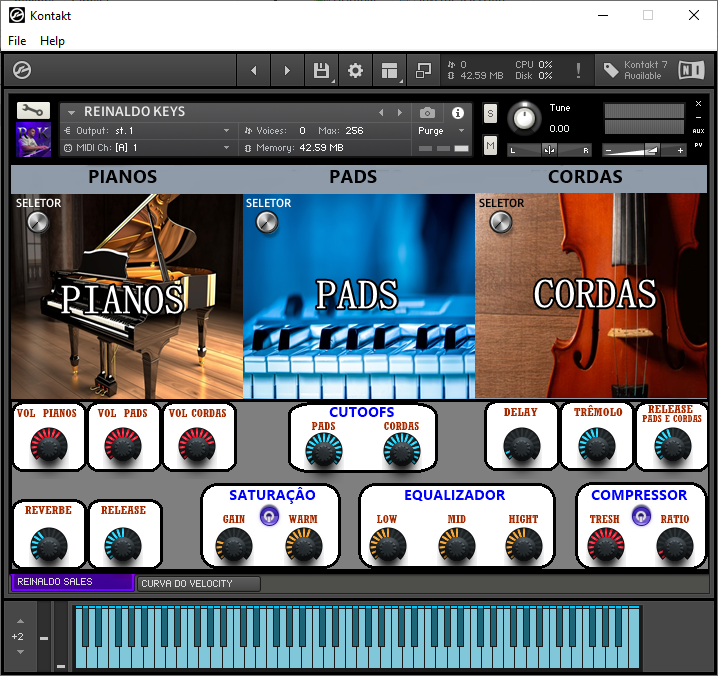Toggle the Solo S button
The width and height of the screenshot is (718, 676).
[x=490, y=113]
